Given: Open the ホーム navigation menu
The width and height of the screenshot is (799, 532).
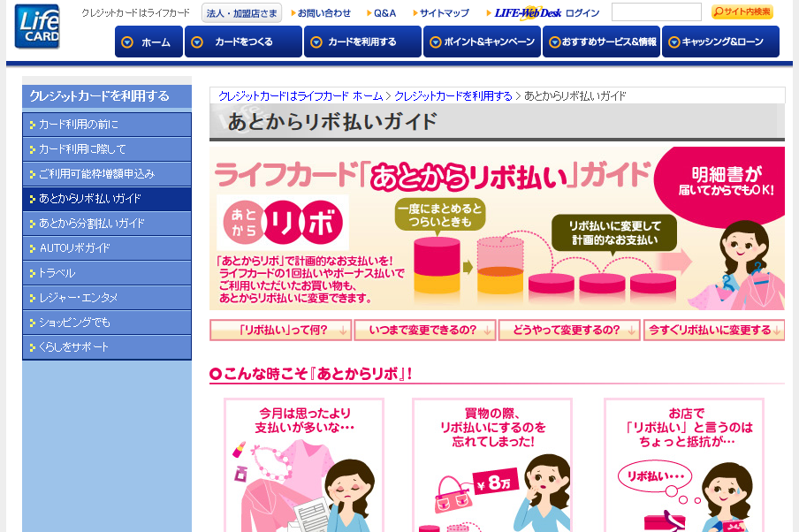Looking at the screenshot, I should (148, 42).
